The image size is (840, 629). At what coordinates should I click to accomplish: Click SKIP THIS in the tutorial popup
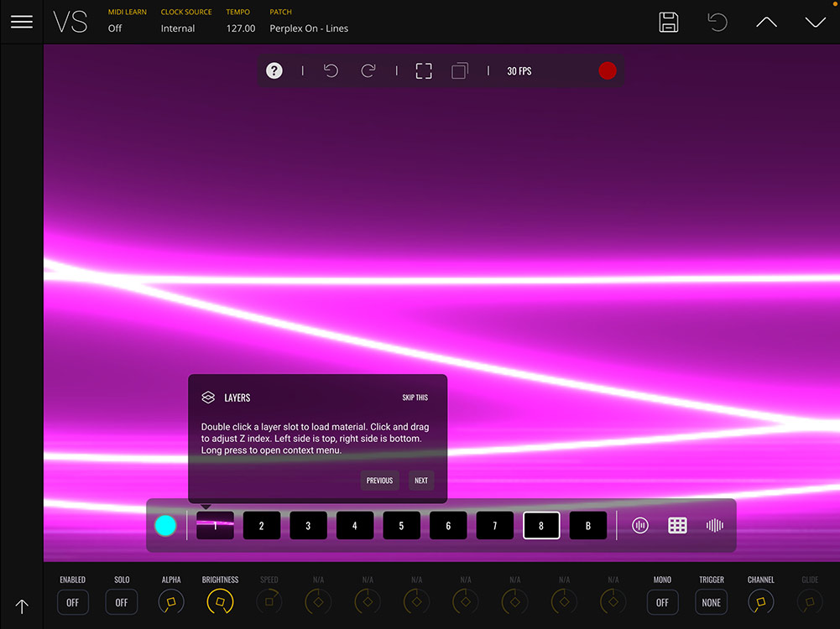pos(415,398)
